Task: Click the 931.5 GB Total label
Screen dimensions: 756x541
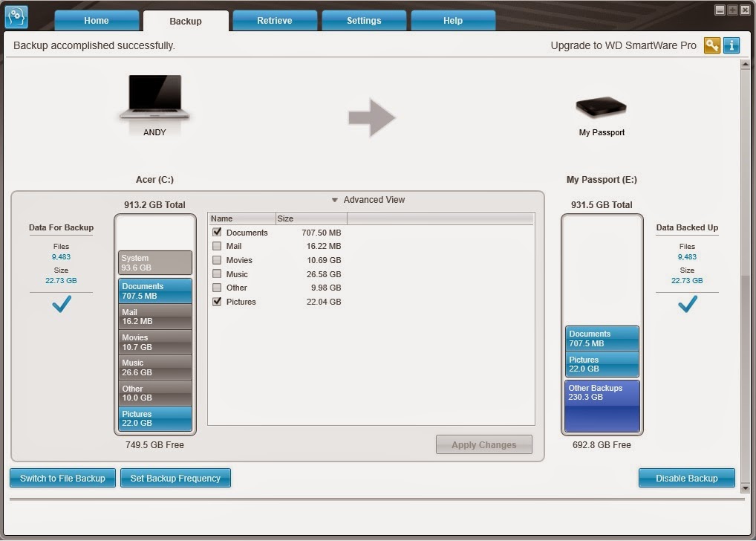Action: pos(602,204)
